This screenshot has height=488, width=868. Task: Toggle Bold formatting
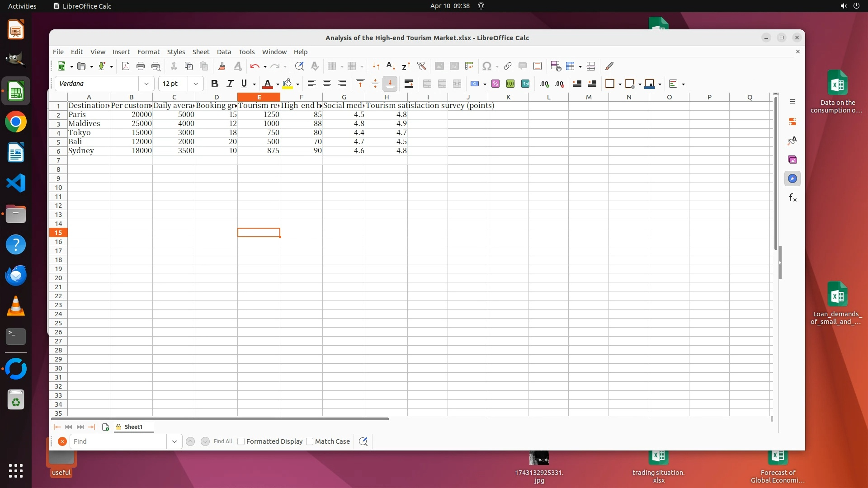pyautogui.click(x=215, y=84)
